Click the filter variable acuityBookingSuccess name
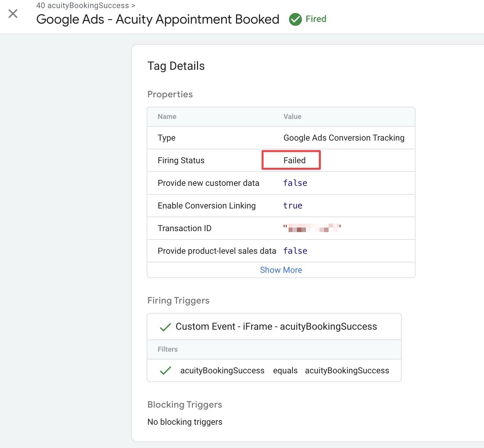484x448 pixels. [x=222, y=370]
